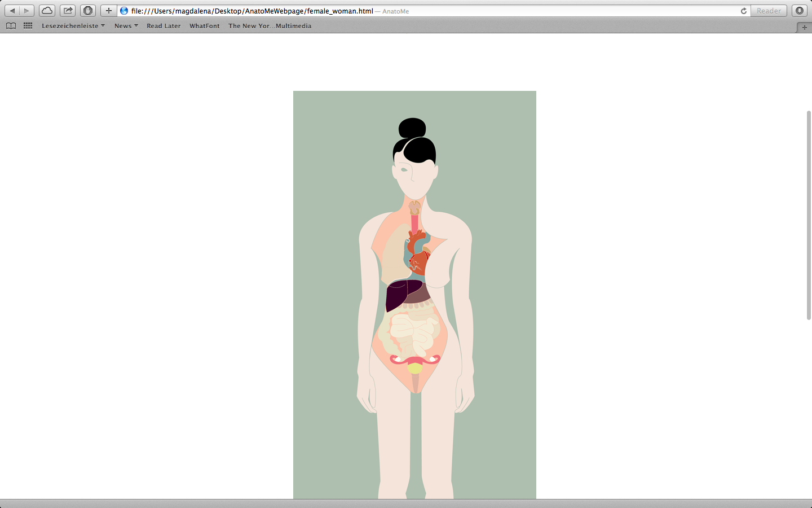This screenshot has width=812, height=508.
Task: Reload the page with the refresh icon
Action: pos(743,11)
